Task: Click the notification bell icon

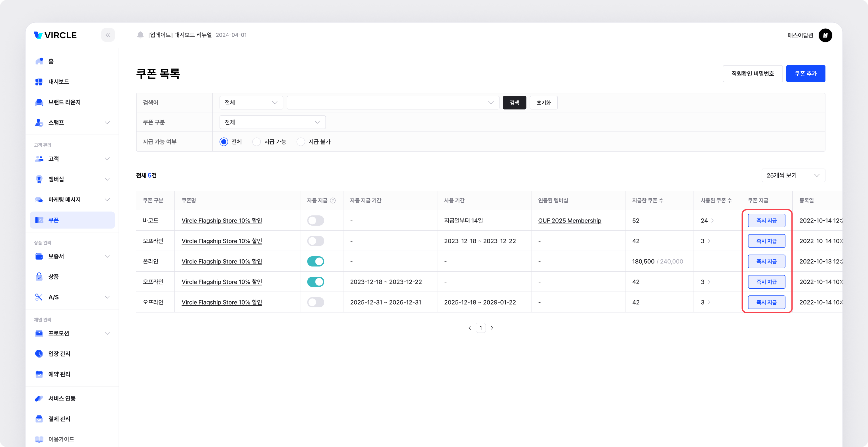Action: [140, 35]
